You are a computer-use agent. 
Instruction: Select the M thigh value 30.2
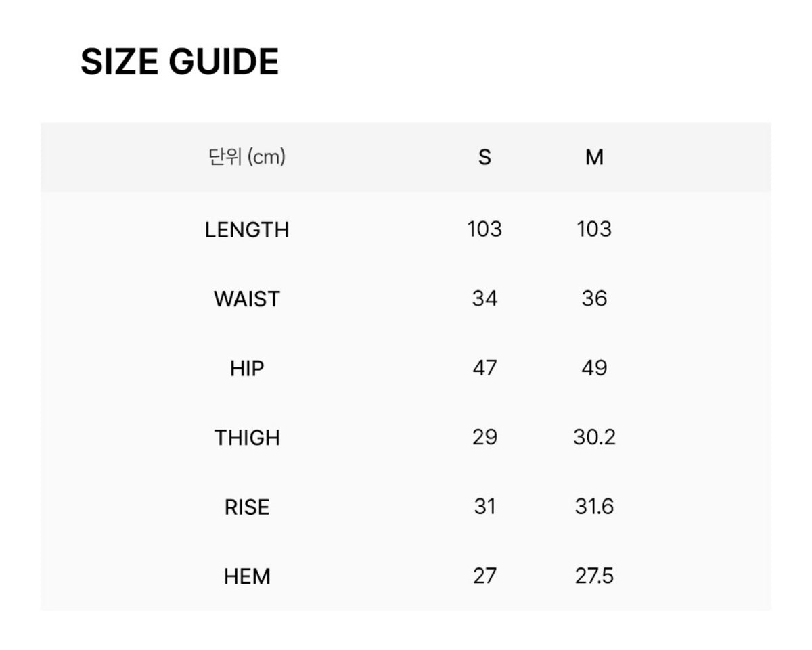tap(594, 437)
